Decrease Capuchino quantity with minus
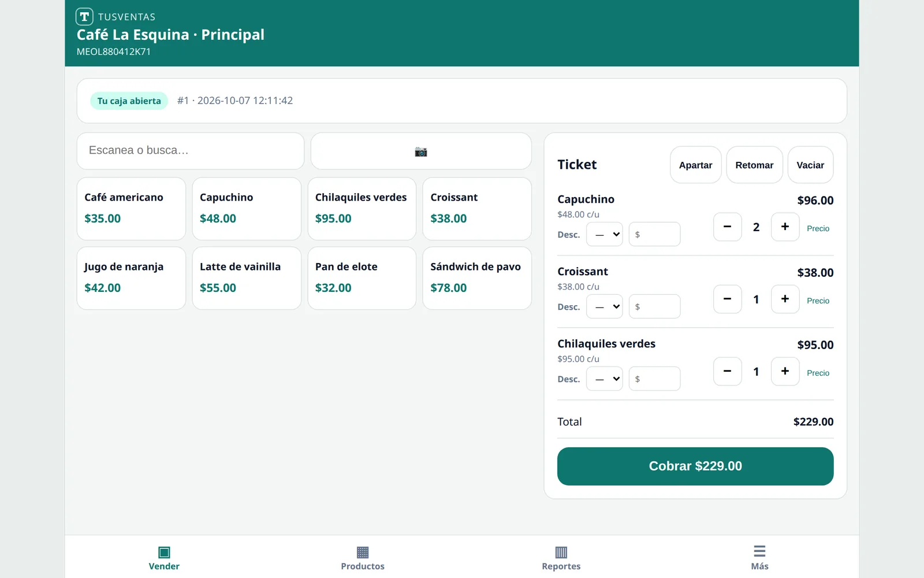This screenshot has height=578, width=924. pyautogui.click(x=728, y=227)
